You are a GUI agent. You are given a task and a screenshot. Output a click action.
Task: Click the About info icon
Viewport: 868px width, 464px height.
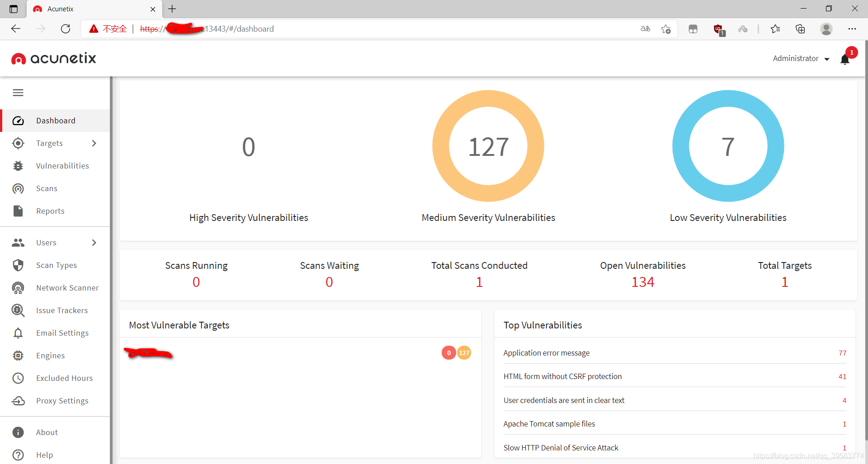coord(18,432)
